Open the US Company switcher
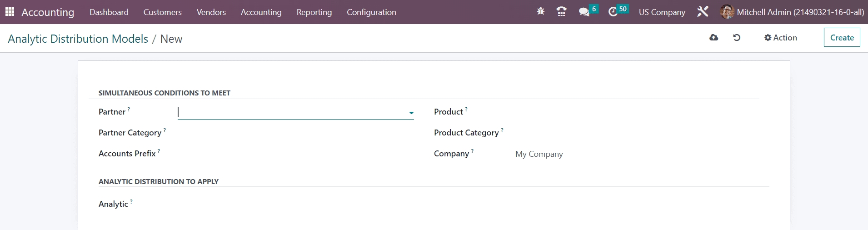The width and height of the screenshot is (868, 230). tap(662, 12)
